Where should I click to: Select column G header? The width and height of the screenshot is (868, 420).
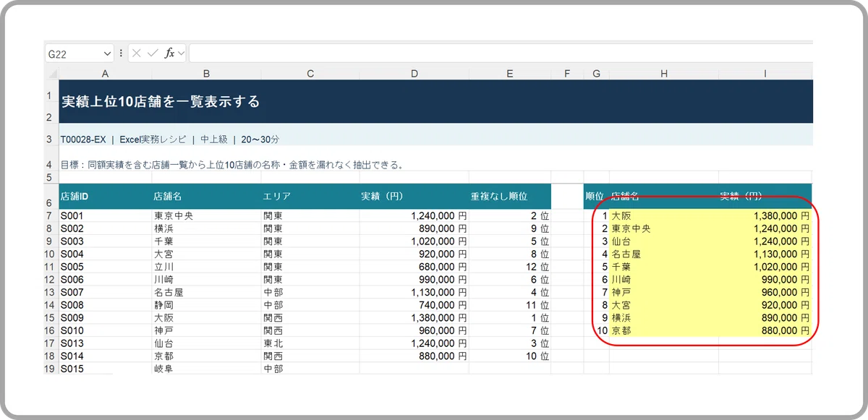point(596,73)
